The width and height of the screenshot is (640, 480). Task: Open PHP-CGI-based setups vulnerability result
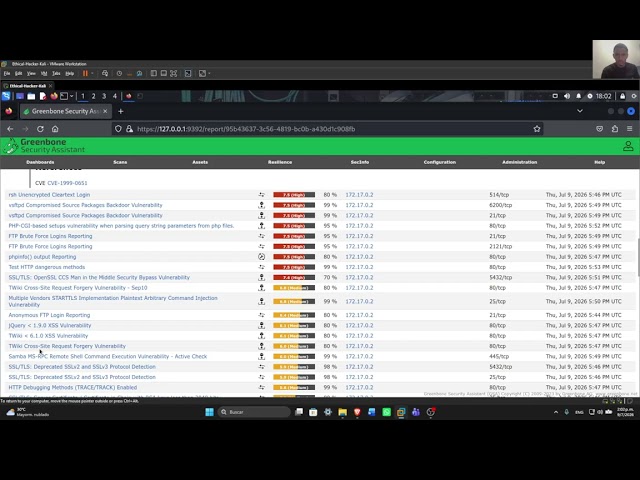(122, 226)
